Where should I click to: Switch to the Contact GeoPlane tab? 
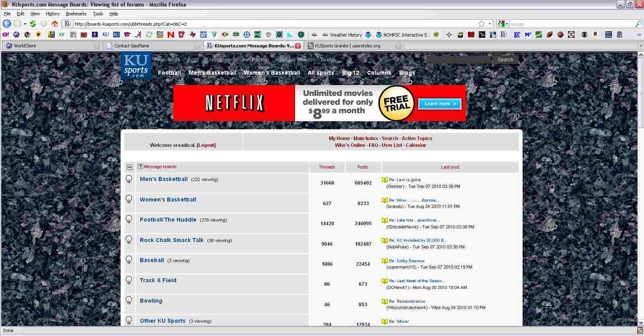coord(153,46)
